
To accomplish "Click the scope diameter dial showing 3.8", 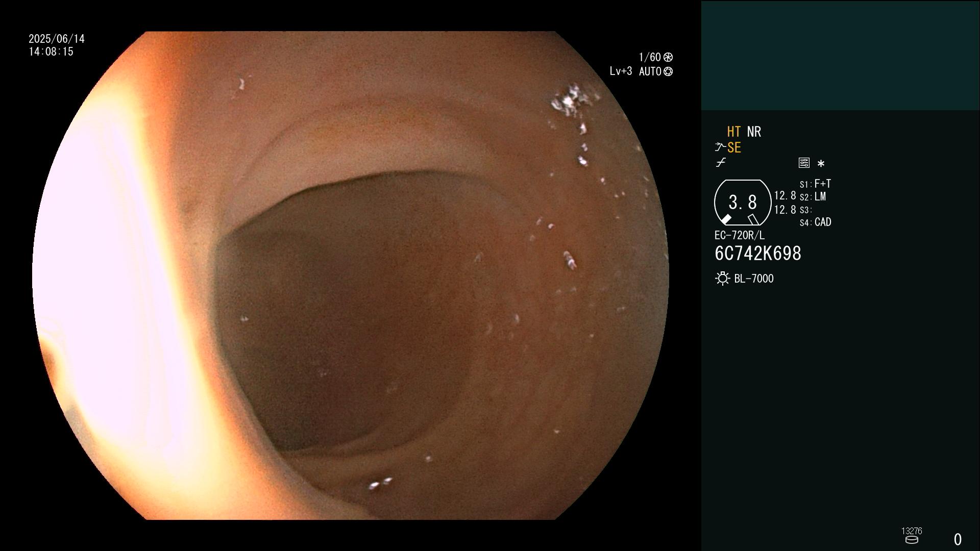I will [x=743, y=203].
